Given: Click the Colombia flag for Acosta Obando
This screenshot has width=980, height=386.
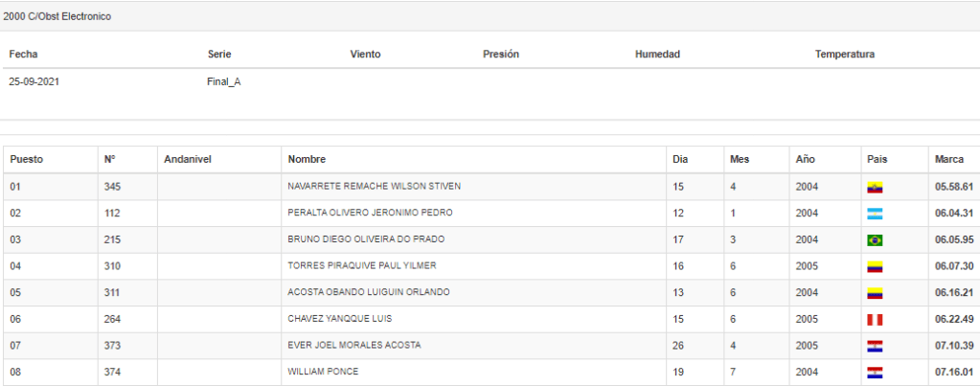Looking at the screenshot, I should (874, 292).
